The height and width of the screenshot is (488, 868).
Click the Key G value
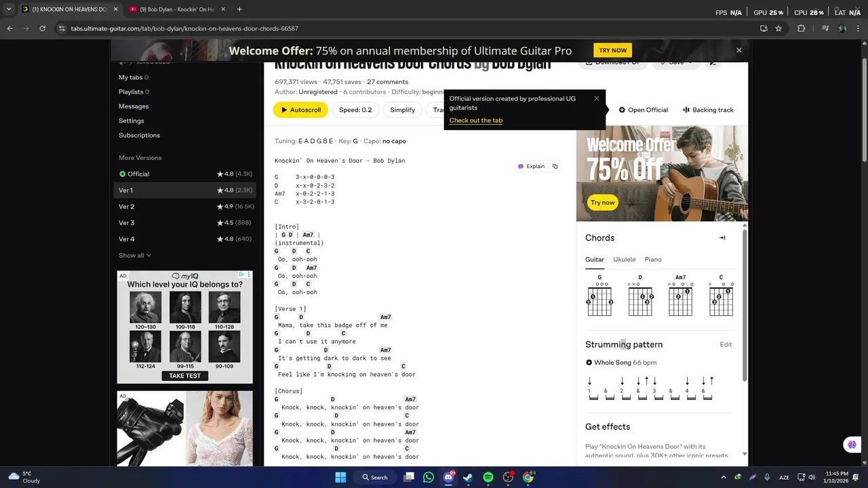pyautogui.click(x=355, y=141)
